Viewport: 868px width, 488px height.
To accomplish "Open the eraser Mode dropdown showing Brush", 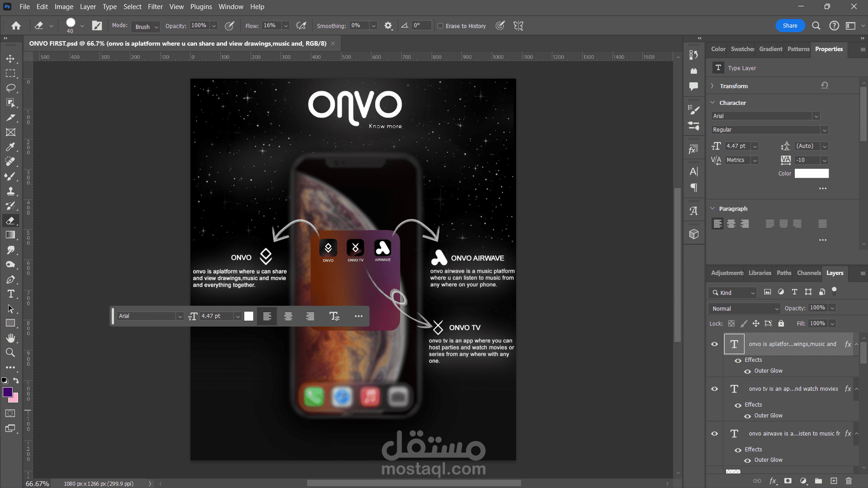I will pos(146,27).
